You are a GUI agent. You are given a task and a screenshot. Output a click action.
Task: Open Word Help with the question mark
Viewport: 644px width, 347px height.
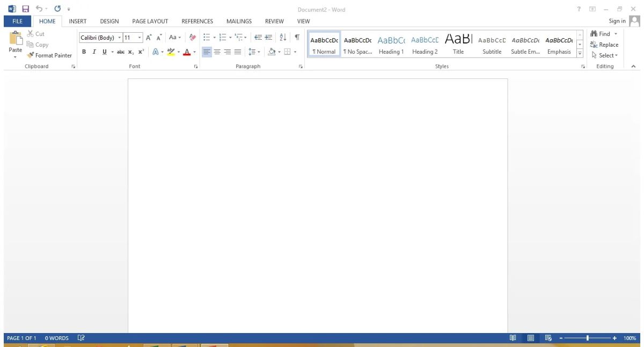(579, 9)
